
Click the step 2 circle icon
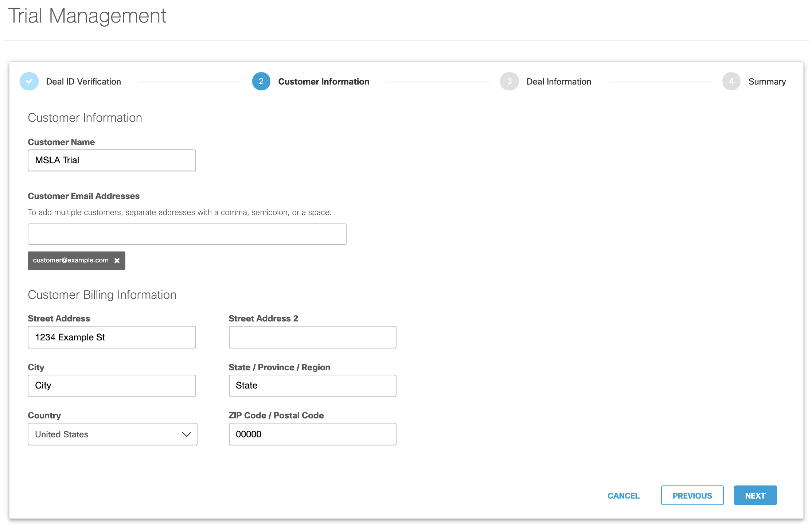coord(261,81)
